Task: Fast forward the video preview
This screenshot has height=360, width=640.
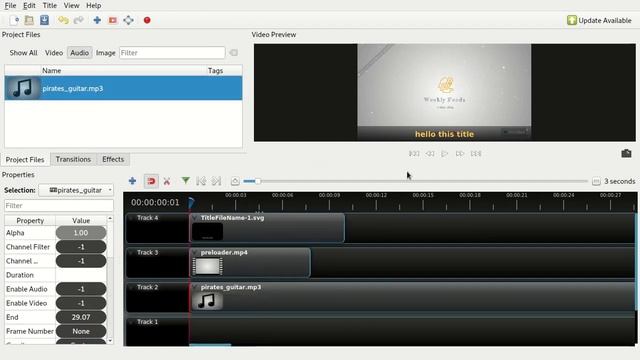Action: pyautogui.click(x=460, y=153)
